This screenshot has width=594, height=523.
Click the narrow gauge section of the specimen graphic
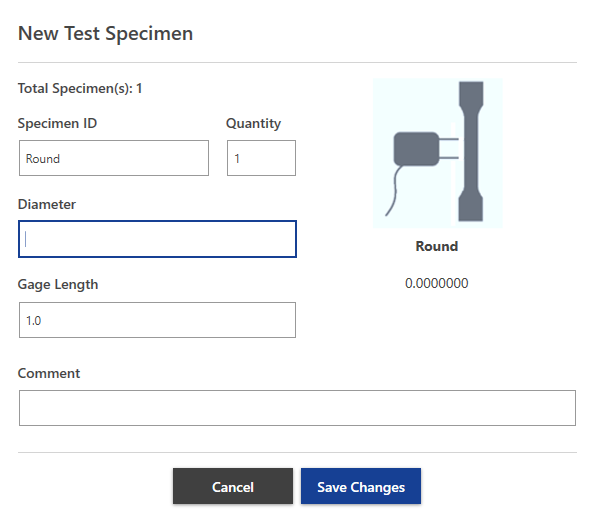[471, 151]
